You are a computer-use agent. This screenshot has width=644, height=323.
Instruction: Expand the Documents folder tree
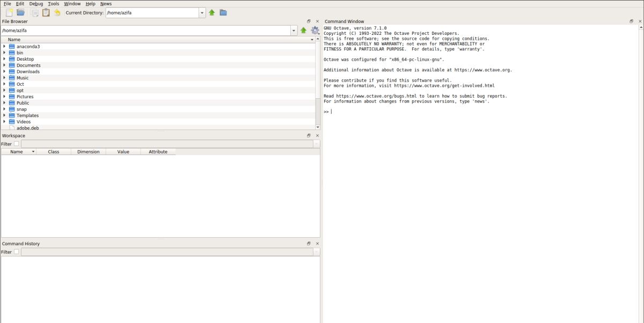(4, 65)
